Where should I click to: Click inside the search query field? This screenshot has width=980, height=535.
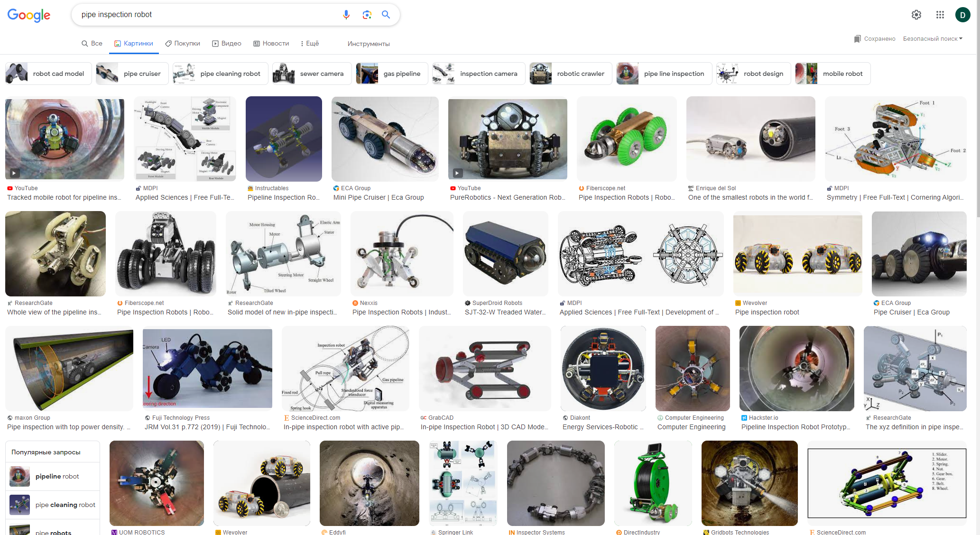pyautogui.click(x=204, y=15)
